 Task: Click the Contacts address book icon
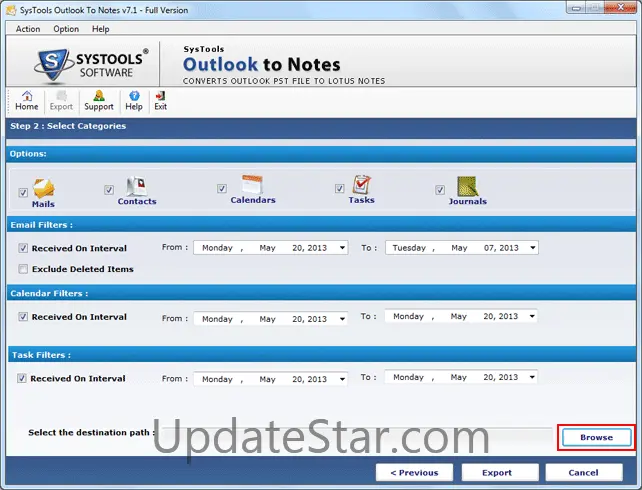pos(136,186)
